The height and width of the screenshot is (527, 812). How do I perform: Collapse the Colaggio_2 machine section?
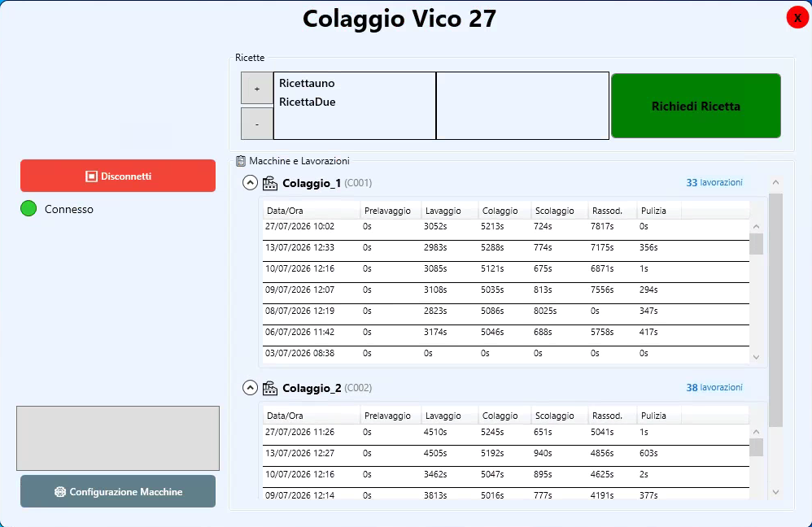pyautogui.click(x=250, y=388)
